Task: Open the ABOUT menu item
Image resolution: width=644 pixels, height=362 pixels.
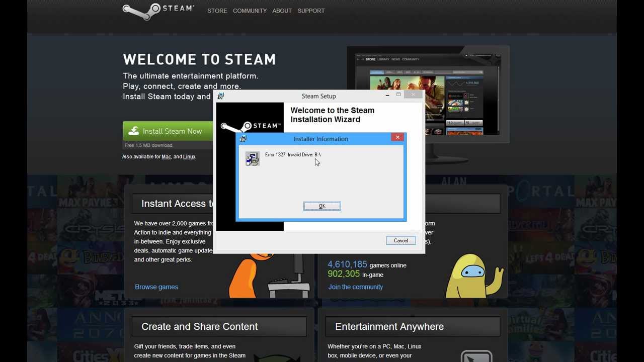Action: coord(282,11)
